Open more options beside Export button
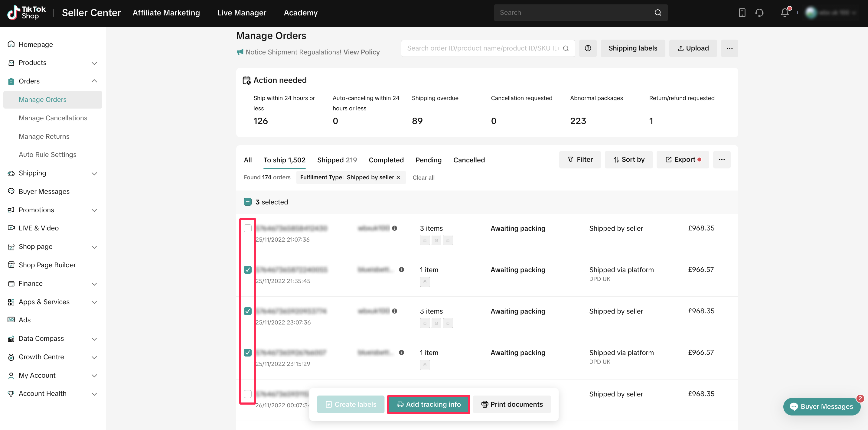Image resolution: width=868 pixels, height=430 pixels. (721, 159)
